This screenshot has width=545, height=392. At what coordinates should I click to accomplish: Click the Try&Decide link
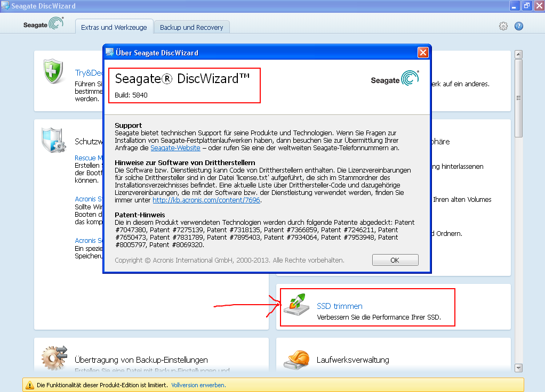[x=89, y=72]
